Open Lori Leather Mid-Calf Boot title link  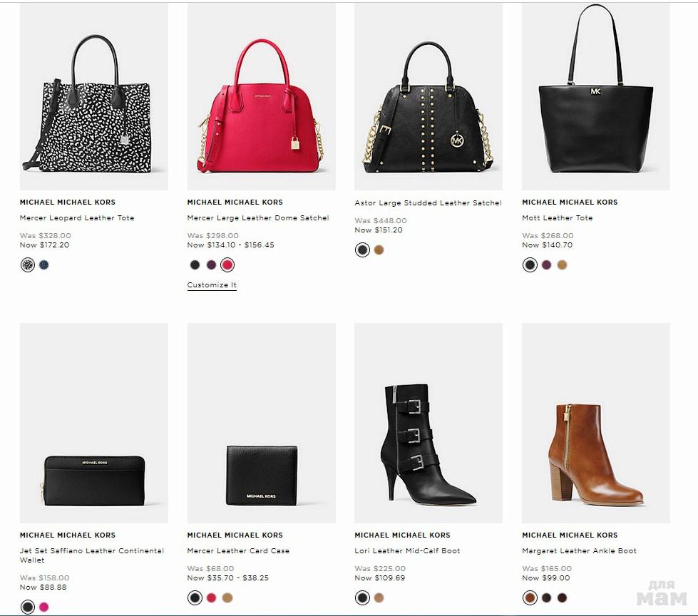pos(407,551)
